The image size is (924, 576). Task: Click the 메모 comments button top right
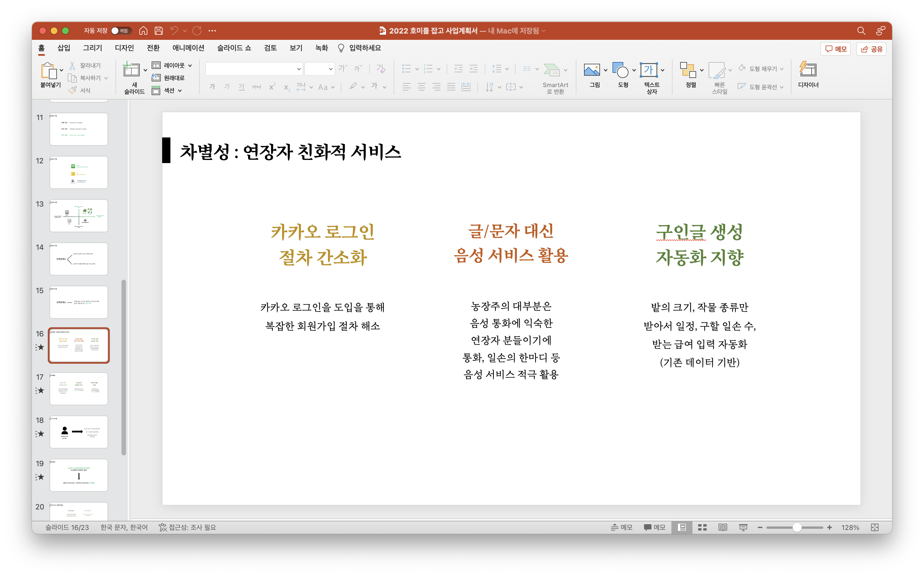836,49
